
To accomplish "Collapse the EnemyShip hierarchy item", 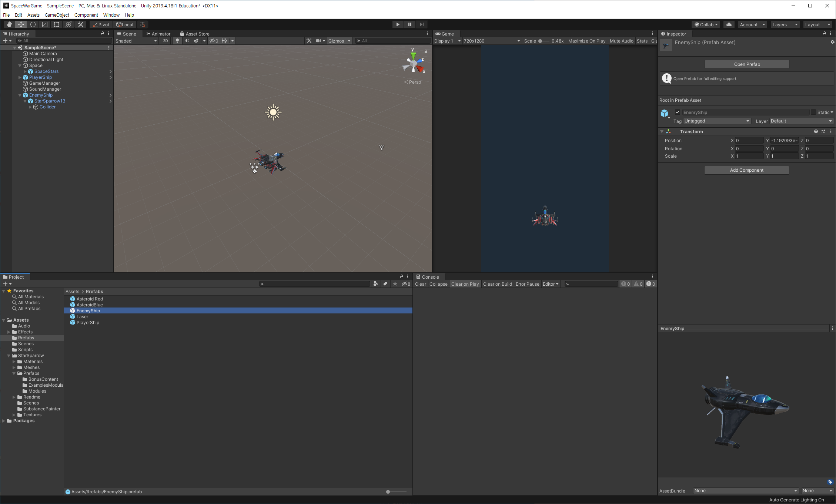I will [20, 95].
